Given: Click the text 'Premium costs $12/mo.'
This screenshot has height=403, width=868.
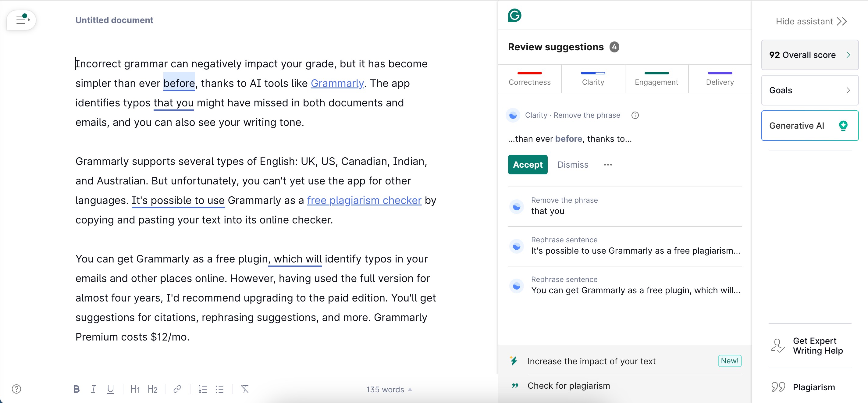Looking at the screenshot, I should click(x=132, y=337).
